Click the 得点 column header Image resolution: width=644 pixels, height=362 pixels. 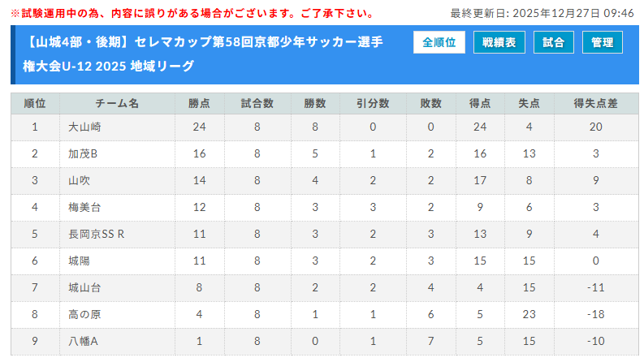(479, 103)
